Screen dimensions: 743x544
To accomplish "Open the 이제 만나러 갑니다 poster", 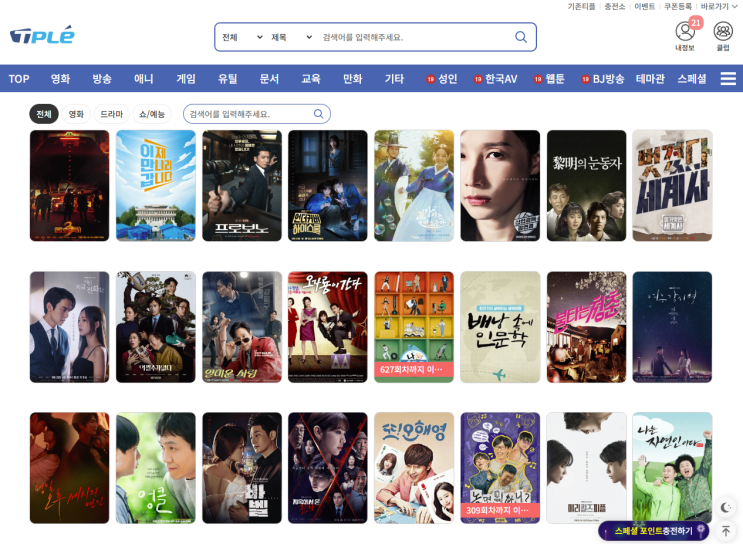I will pyautogui.click(x=155, y=186).
